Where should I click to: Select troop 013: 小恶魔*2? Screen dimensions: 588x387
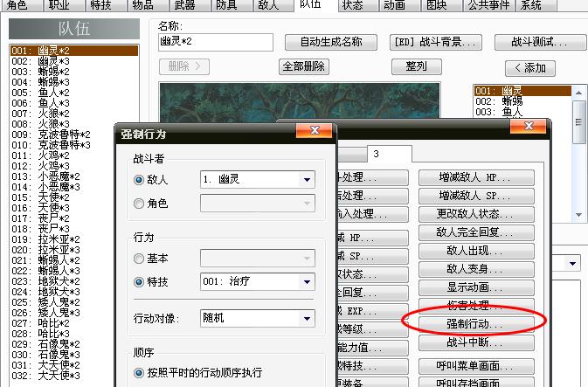(x=62, y=176)
